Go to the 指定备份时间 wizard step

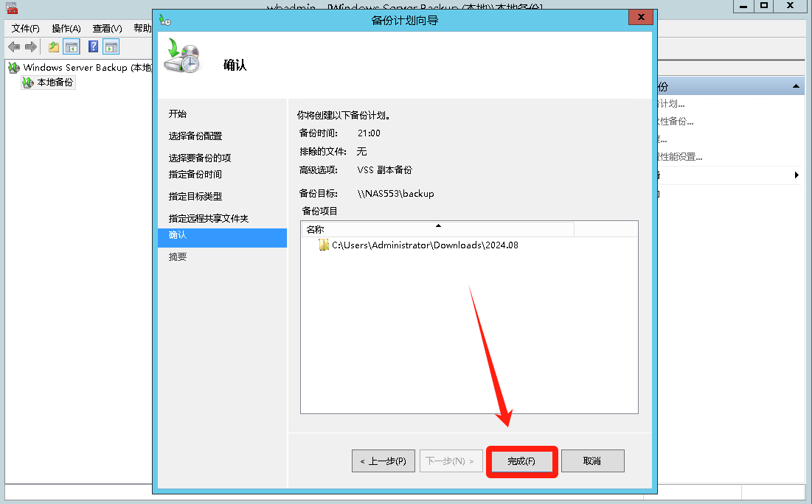195,175
